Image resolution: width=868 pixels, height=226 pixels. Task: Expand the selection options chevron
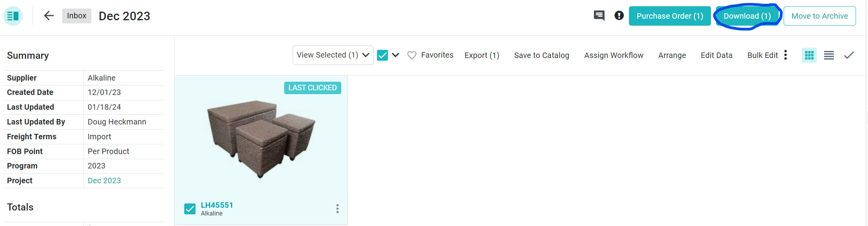click(395, 55)
